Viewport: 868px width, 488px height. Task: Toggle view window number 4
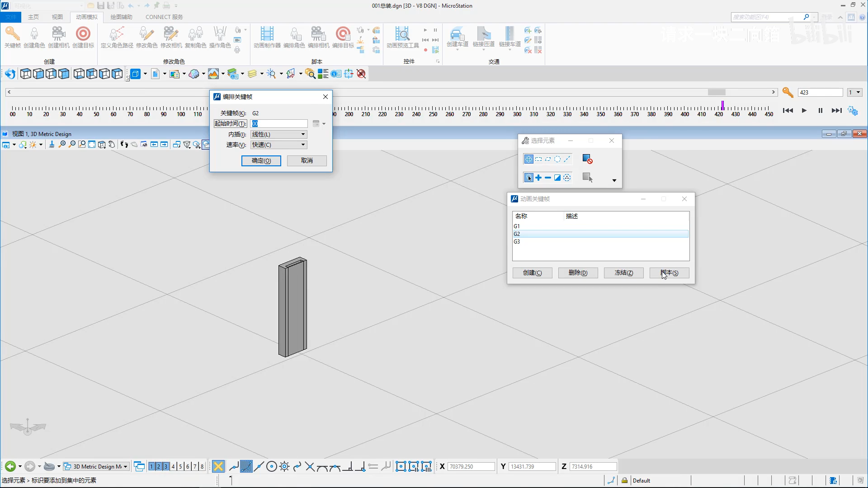click(x=173, y=466)
